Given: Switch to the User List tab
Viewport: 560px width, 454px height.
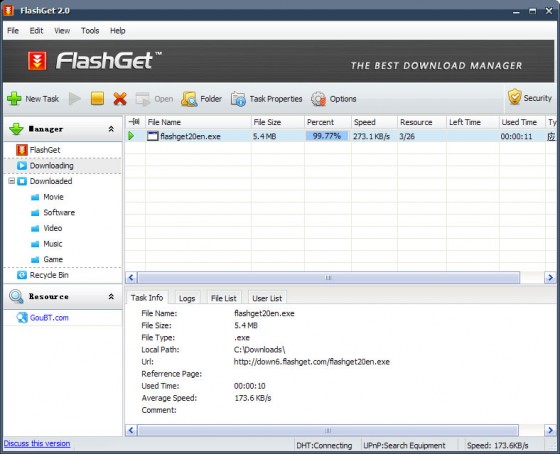Looking at the screenshot, I should click(267, 298).
